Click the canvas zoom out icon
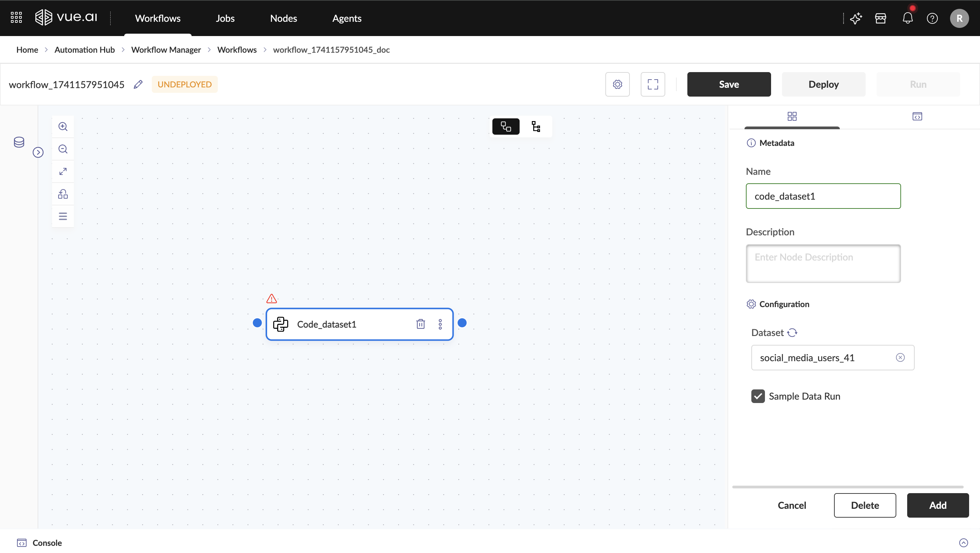 point(63,149)
